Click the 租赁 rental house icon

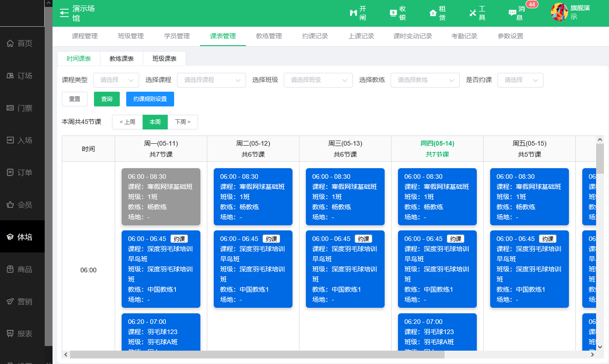[x=433, y=13]
